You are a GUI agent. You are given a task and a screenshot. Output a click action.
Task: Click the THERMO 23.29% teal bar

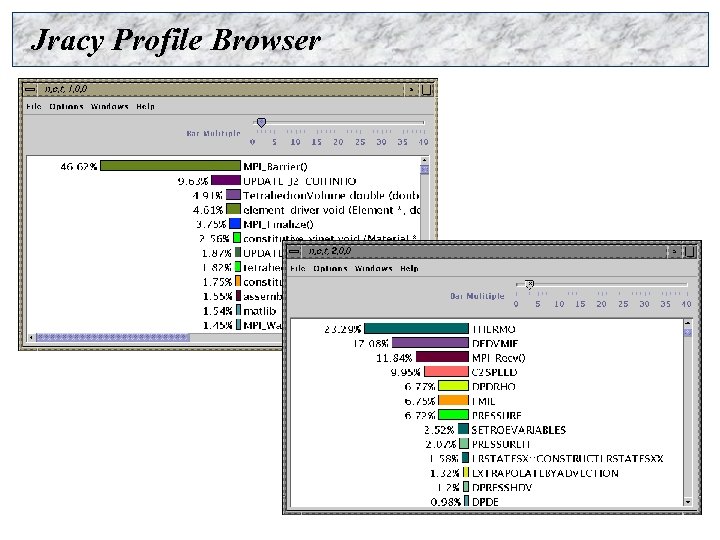pos(416,328)
